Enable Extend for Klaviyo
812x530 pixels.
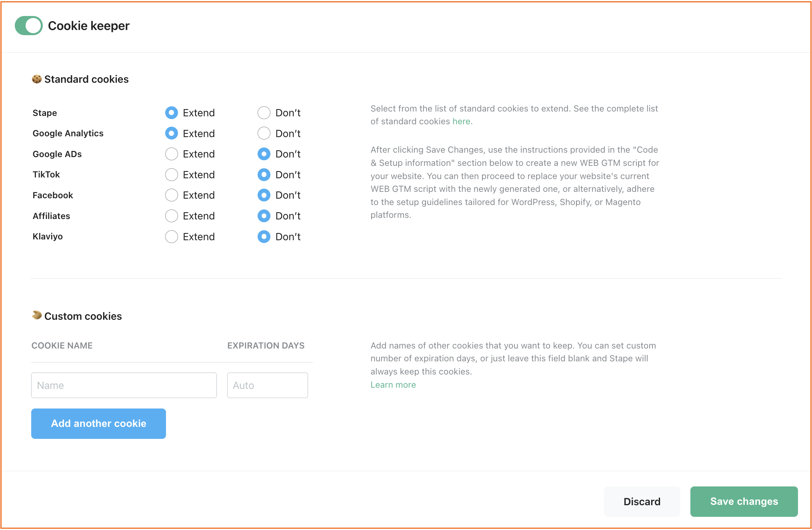click(x=172, y=237)
